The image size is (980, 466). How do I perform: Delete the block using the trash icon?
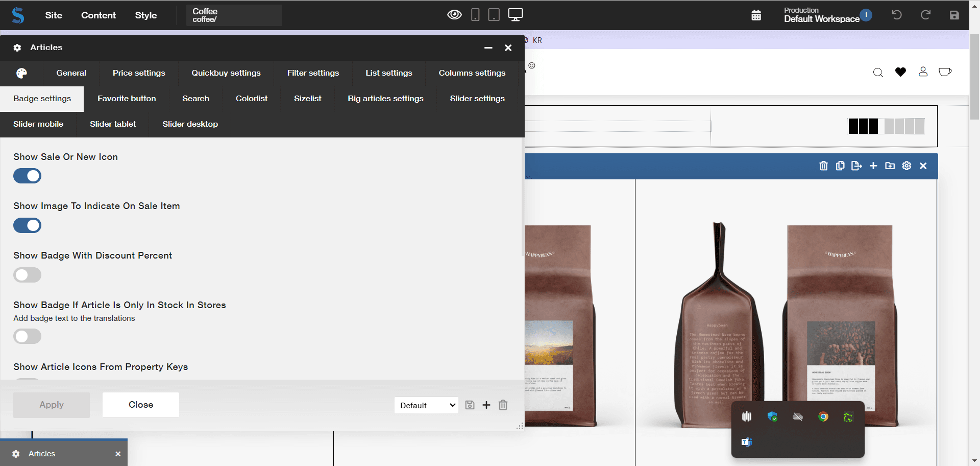[x=823, y=166]
